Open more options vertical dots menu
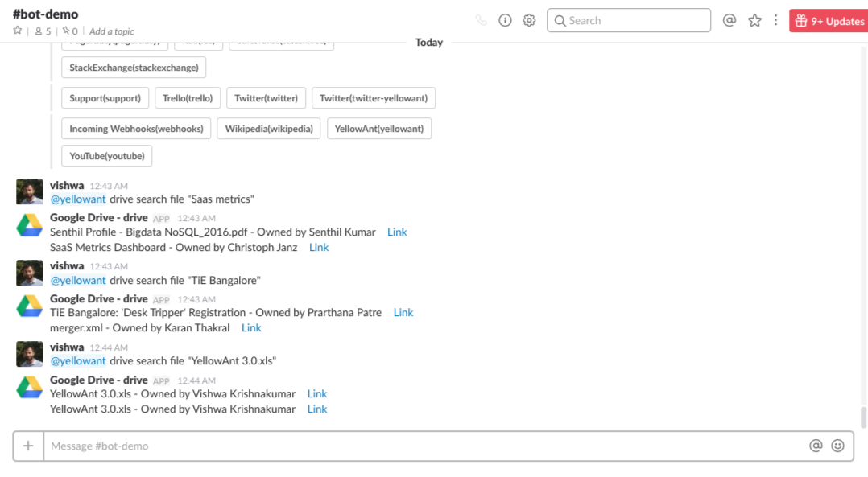This screenshot has width=868, height=477. tap(775, 20)
